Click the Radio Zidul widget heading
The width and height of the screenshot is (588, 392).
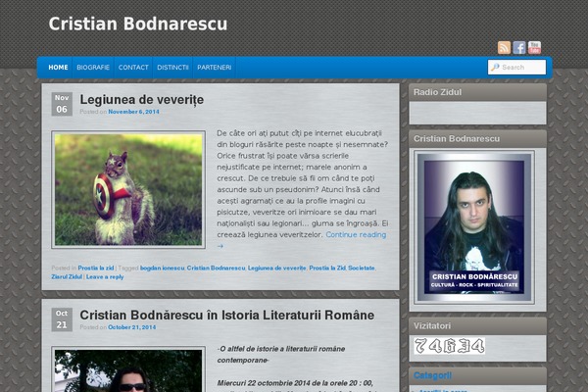[437, 92]
